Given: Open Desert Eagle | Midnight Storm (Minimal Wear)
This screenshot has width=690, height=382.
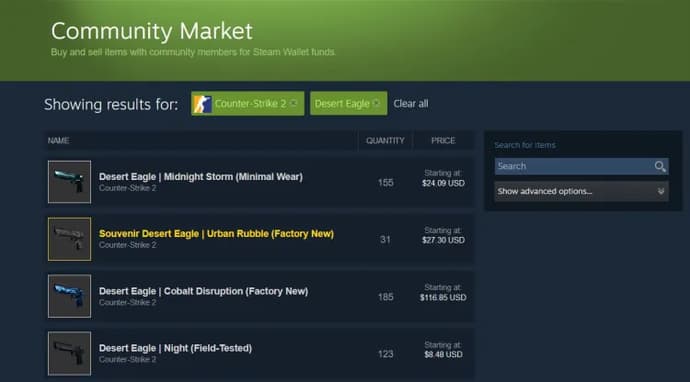Looking at the screenshot, I should tap(201, 177).
